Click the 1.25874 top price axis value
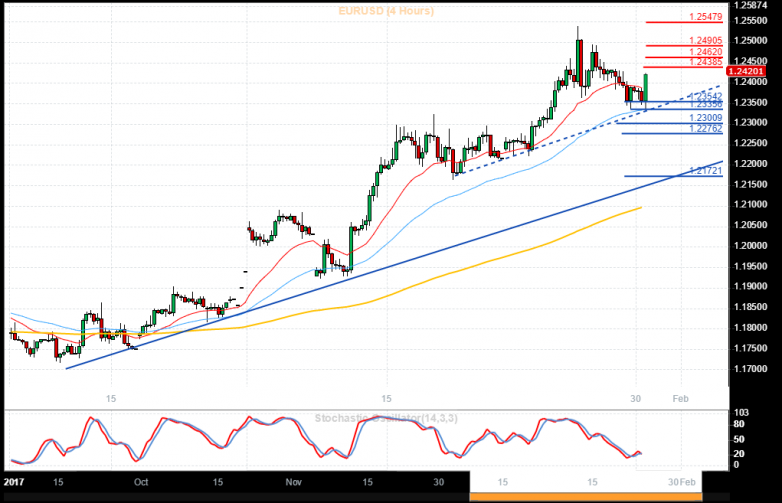782x503 pixels. click(751, 5)
